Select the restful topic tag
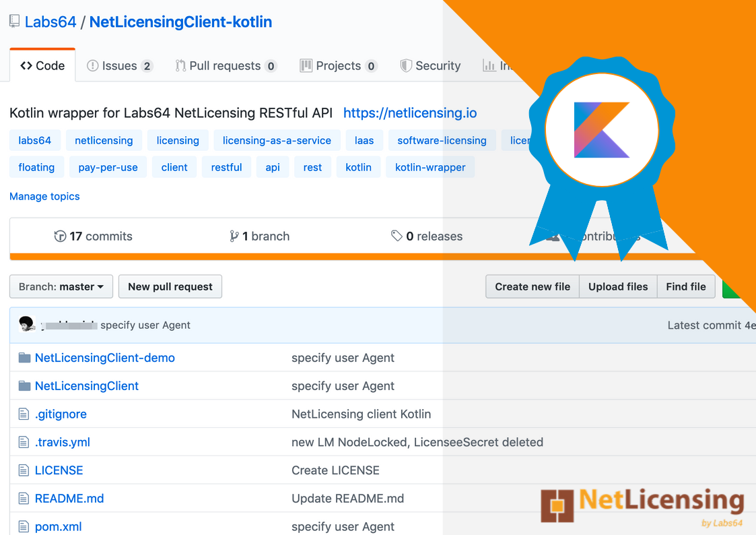 coord(227,167)
